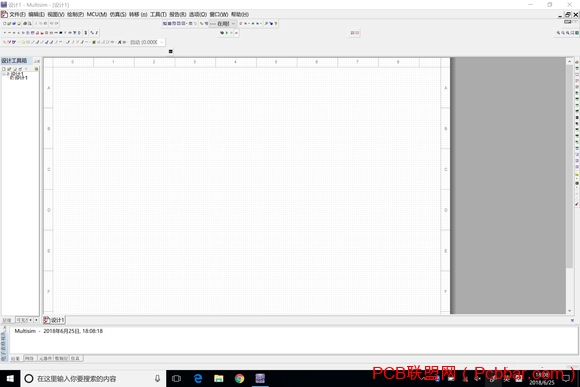Click the Print icon in the main toolbar
This screenshot has height=387, width=580.
25,23
